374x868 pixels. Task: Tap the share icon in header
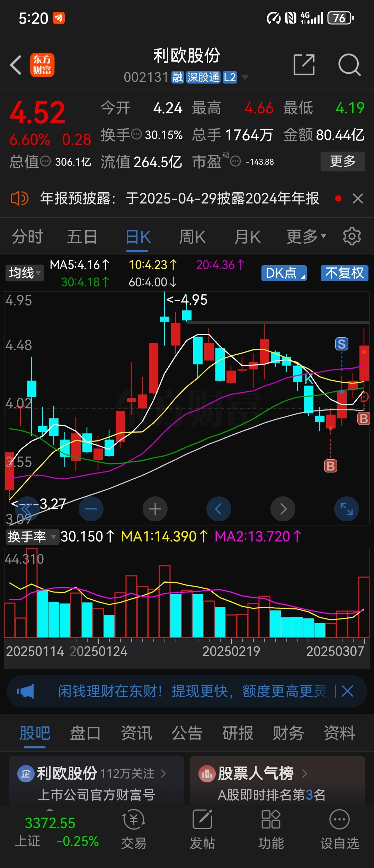[x=304, y=64]
